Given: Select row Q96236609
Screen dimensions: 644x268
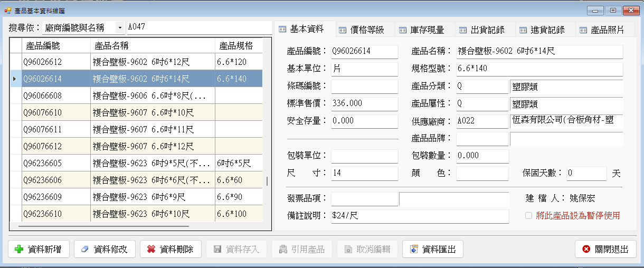Looking at the screenshot, I should [136, 197].
